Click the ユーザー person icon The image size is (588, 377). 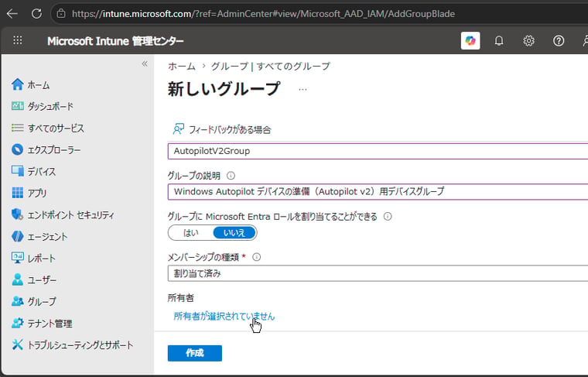17,279
